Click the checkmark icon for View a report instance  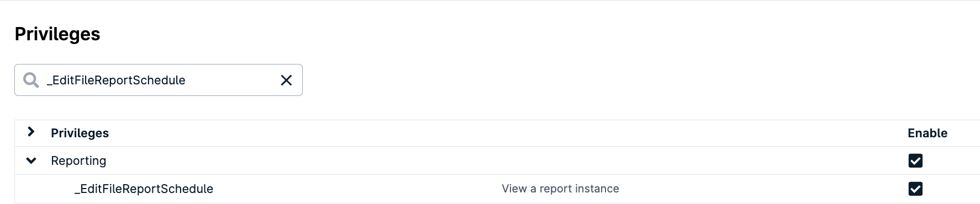click(915, 189)
